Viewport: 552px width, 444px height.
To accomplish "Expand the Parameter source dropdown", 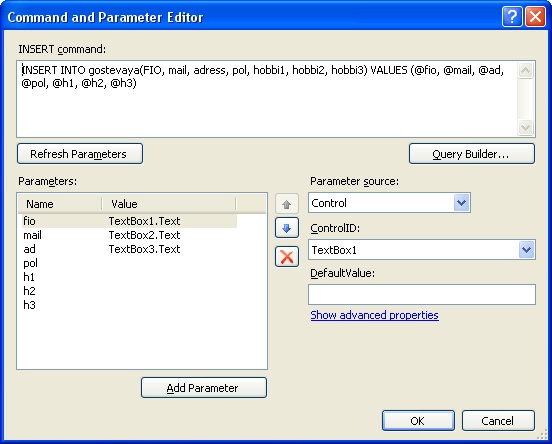I will coord(462,203).
